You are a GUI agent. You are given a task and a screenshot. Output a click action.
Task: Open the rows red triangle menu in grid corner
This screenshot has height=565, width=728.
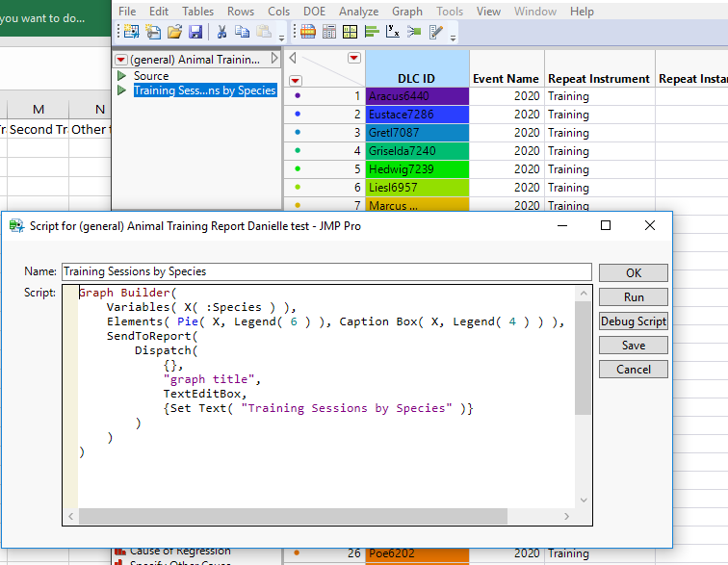click(x=296, y=81)
